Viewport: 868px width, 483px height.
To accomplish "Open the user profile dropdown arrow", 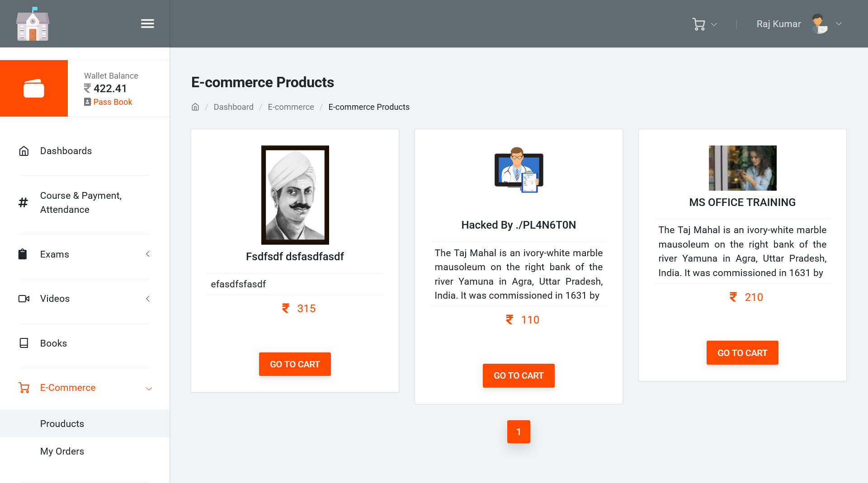I will (839, 24).
